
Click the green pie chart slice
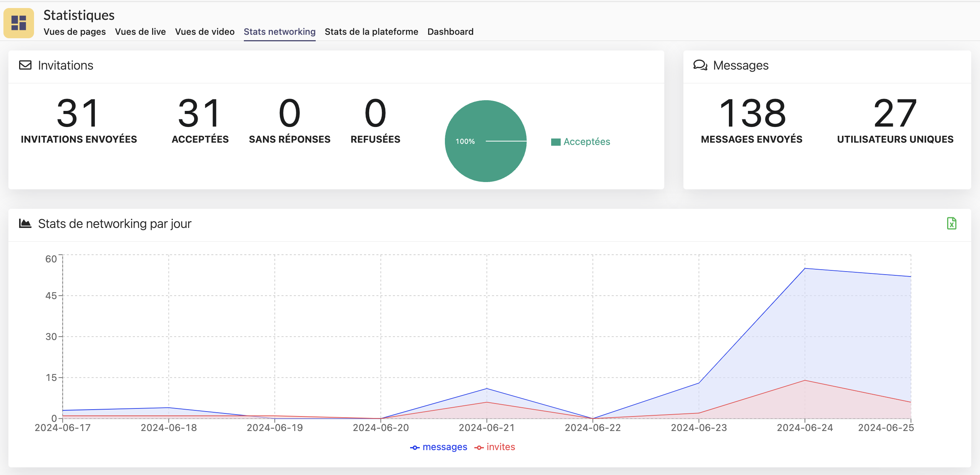pyautogui.click(x=485, y=161)
